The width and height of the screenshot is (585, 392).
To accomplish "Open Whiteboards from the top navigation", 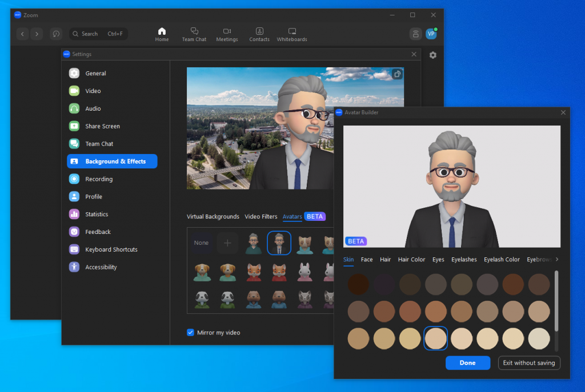I will tap(292, 34).
